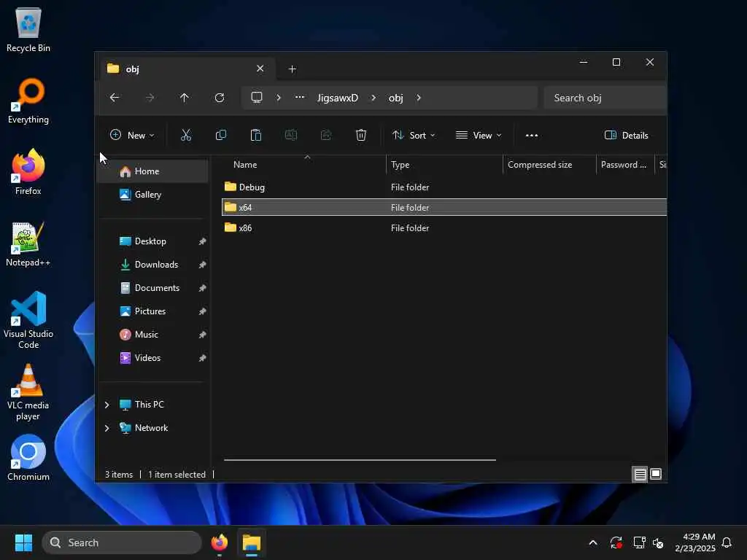Sort by the Name column header

[304, 165]
